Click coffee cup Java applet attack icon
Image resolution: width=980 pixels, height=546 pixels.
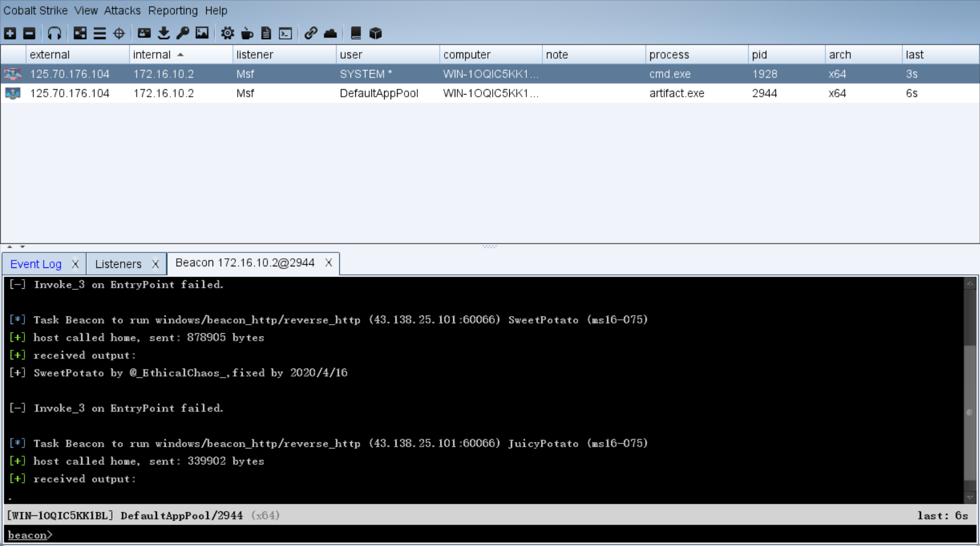(247, 33)
